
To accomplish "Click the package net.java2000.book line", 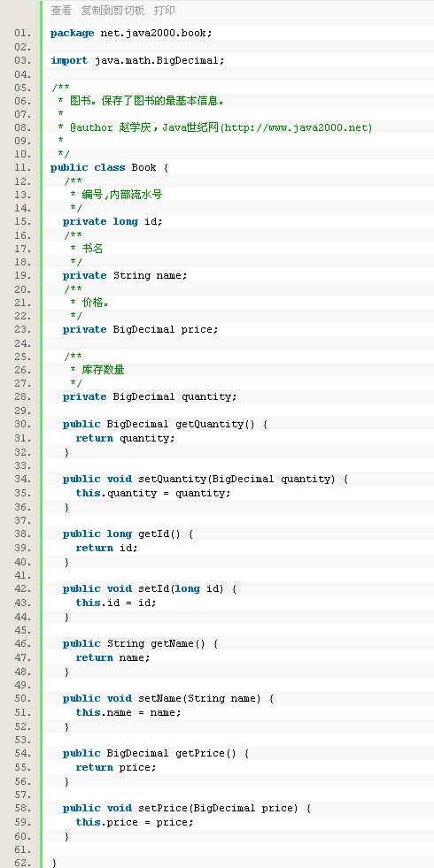I will coord(131,34).
